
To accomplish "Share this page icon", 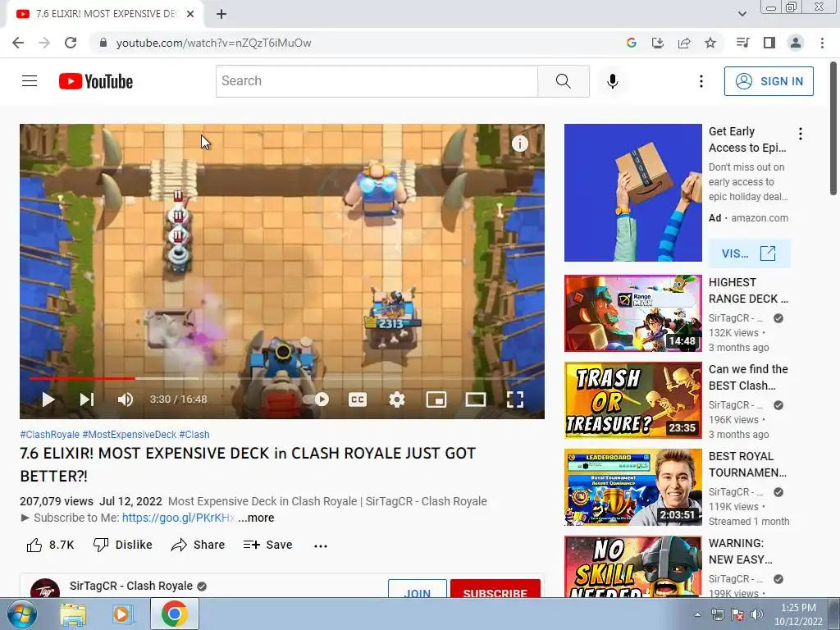I will pyautogui.click(x=683, y=43).
